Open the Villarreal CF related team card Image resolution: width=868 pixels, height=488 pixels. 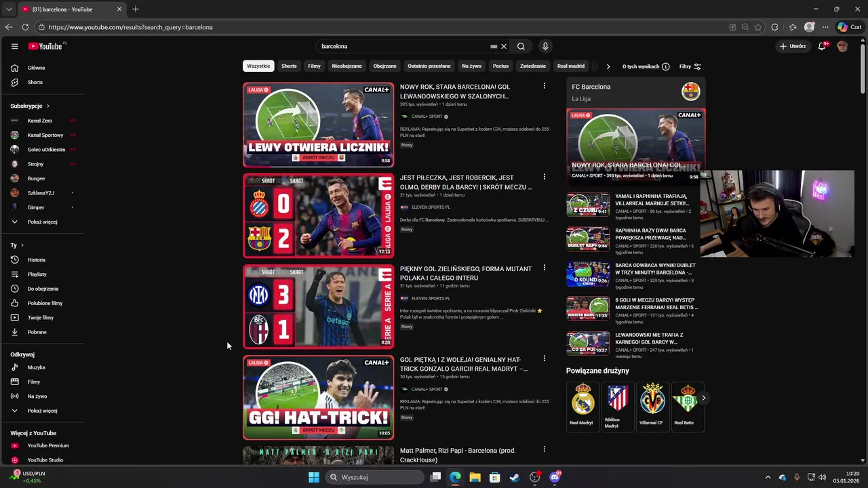click(652, 407)
